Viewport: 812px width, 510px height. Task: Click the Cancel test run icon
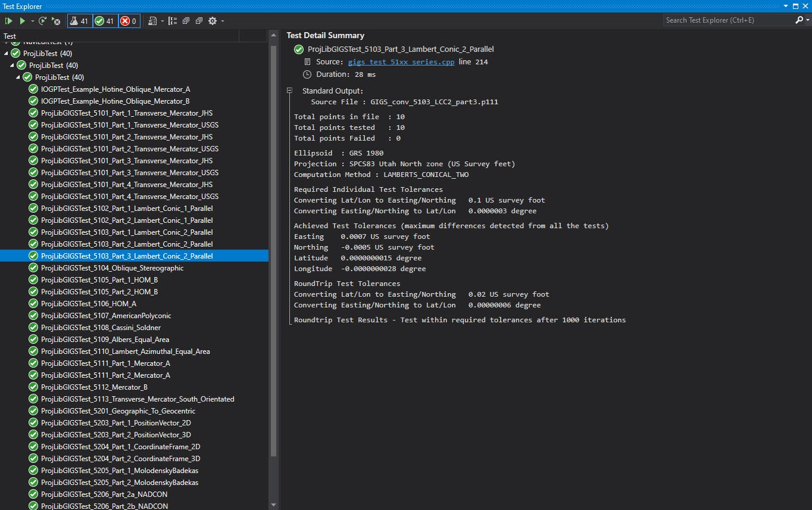click(56, 21)
